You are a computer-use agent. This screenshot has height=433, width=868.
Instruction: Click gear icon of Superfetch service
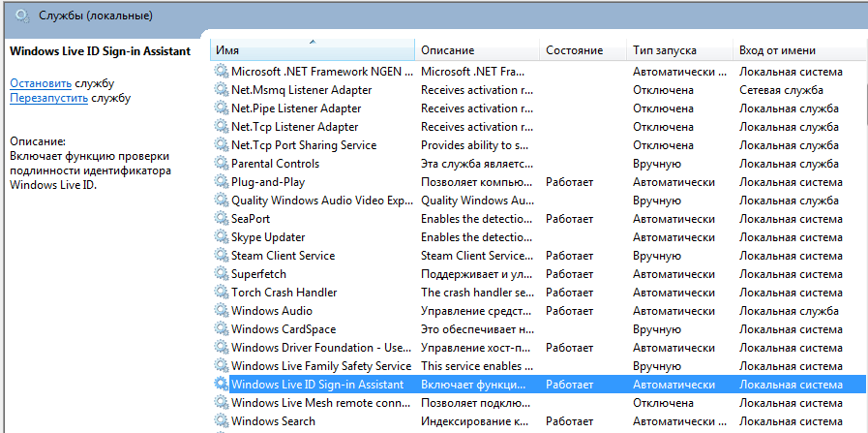point(222,274)
